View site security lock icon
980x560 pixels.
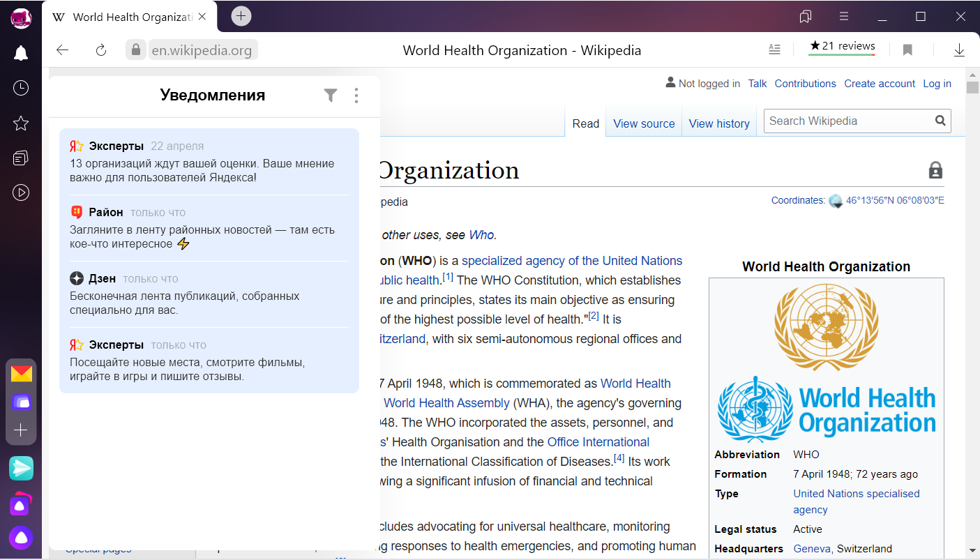click(136, 50)
